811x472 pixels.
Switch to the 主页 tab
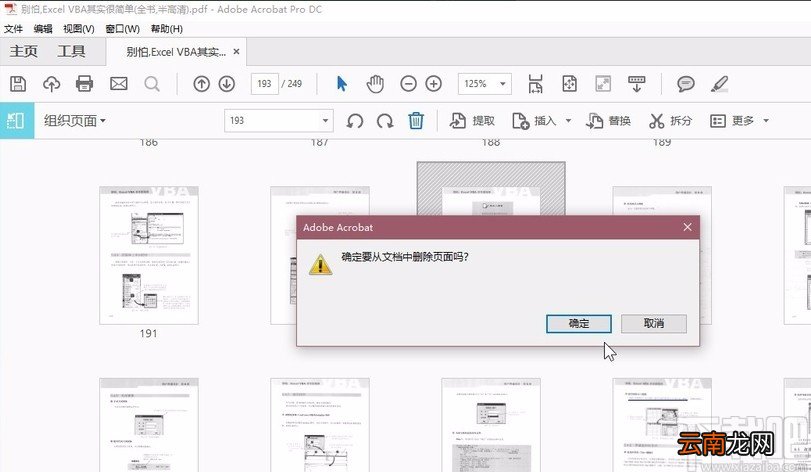click(24, 51)
